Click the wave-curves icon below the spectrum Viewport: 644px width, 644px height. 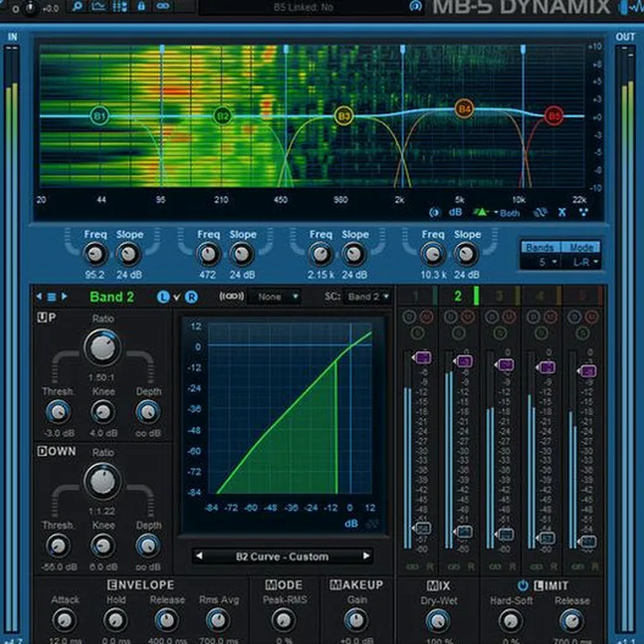[x=540, y=212]
